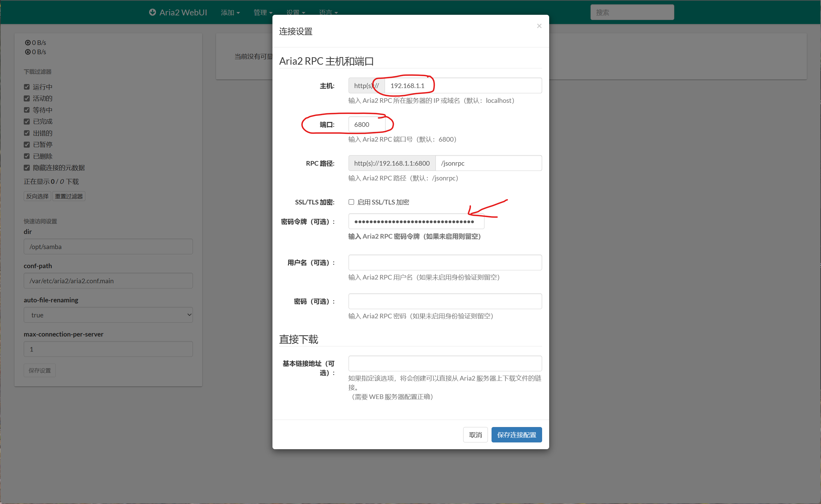This screenshot has height=504, width=821.
Task: Click the 取消 button in dialog
Action: (476, 435)
